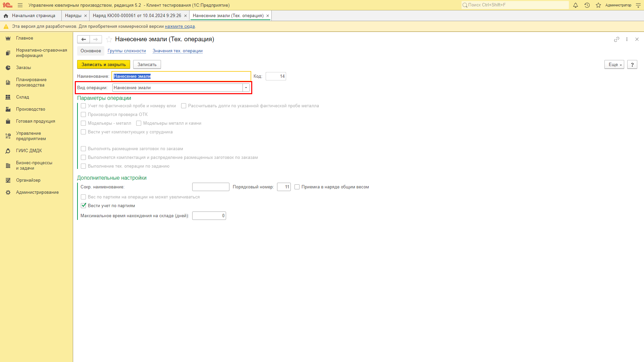Close the Наряд КЮ00-000061 tab

[185, 16]
